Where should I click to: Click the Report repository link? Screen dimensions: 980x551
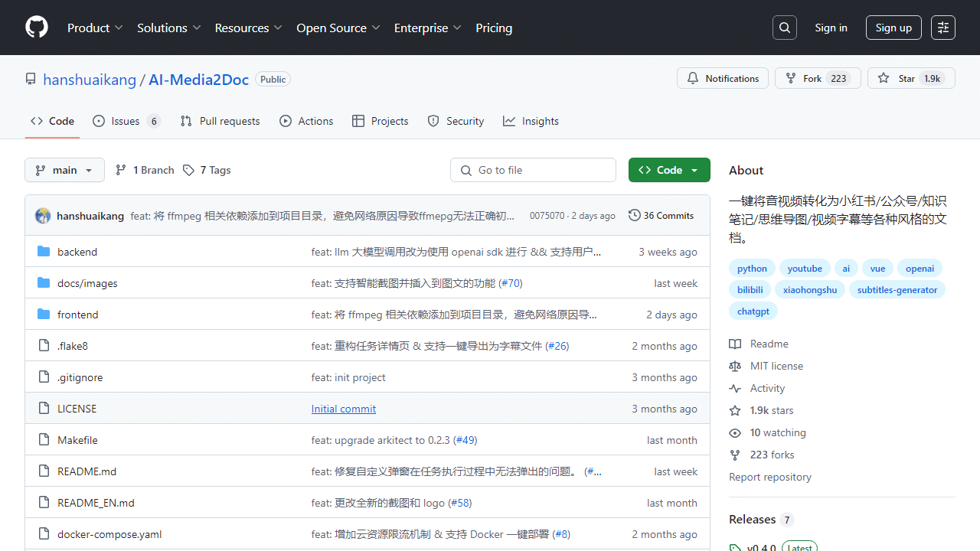[x=770, y=477]
